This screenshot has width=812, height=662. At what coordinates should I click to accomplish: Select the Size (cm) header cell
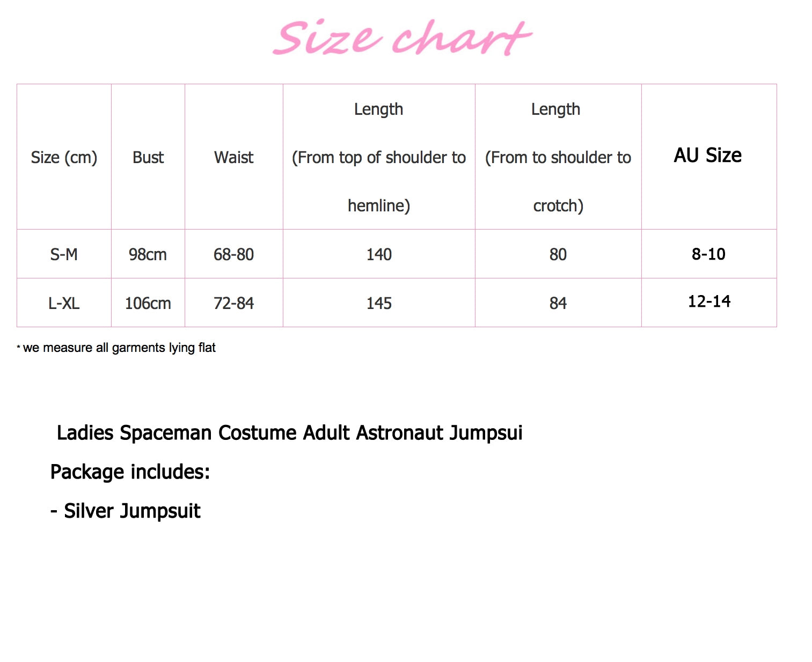pyautogui.click(x=64, y=157)
